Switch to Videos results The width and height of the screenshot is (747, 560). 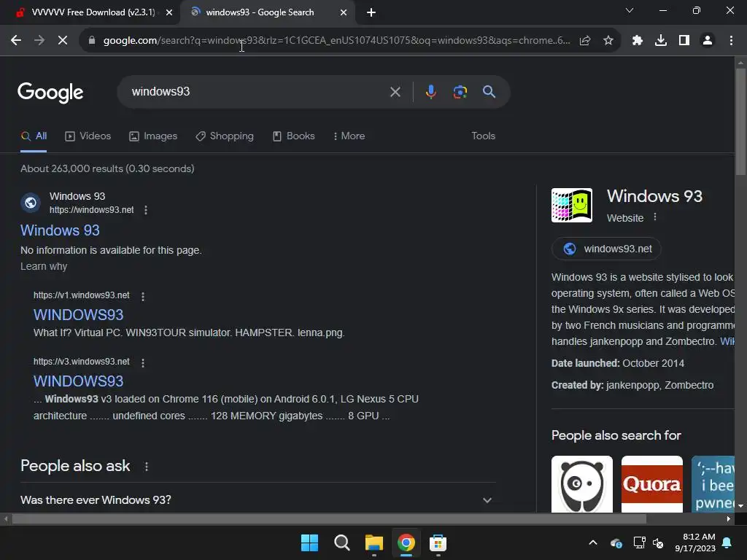88,136
